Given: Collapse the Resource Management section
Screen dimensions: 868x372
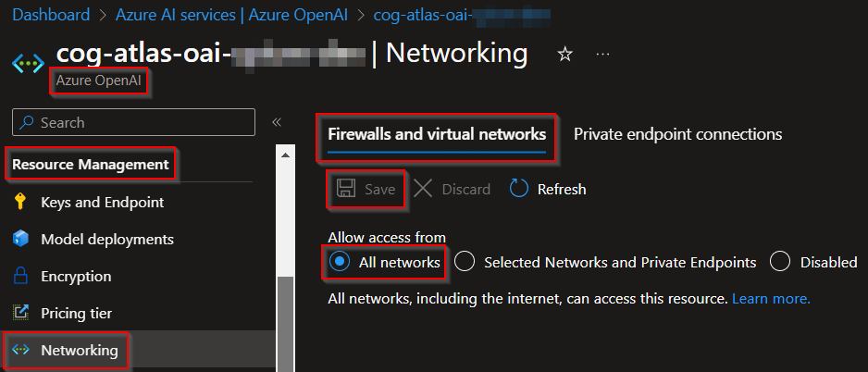Looking at the screenshot, I should pos(91,165).
